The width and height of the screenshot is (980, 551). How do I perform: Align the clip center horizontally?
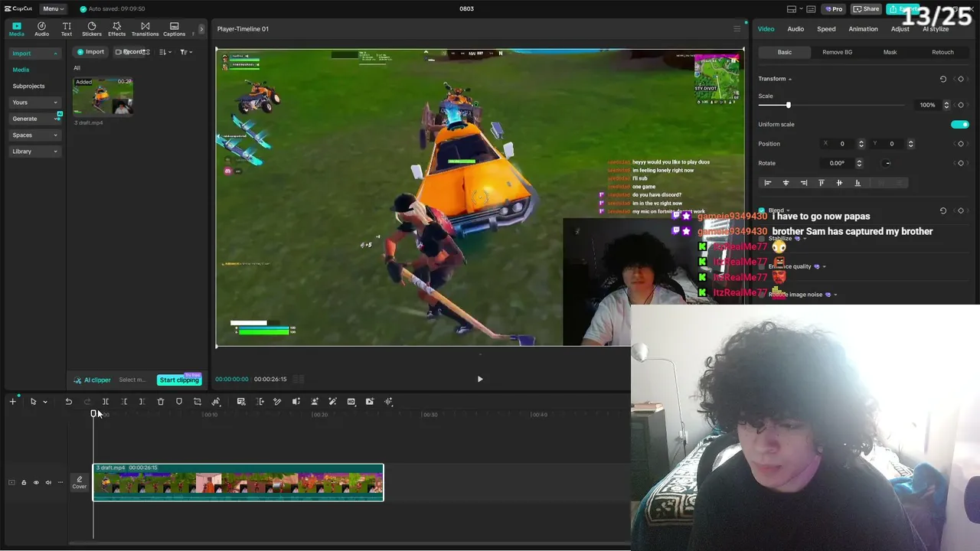point(786,183)
